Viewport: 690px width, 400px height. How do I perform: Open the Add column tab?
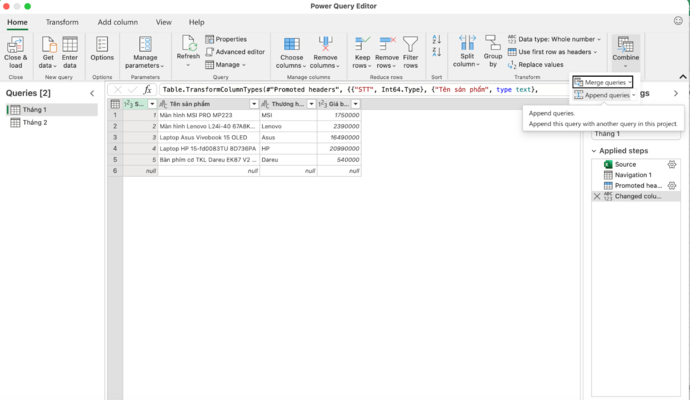117,22
